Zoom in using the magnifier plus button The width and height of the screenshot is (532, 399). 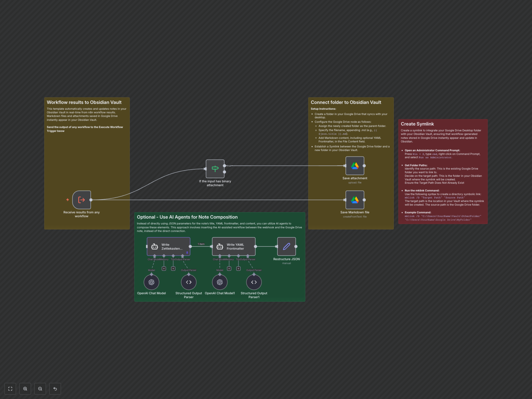tap(25, 389)
